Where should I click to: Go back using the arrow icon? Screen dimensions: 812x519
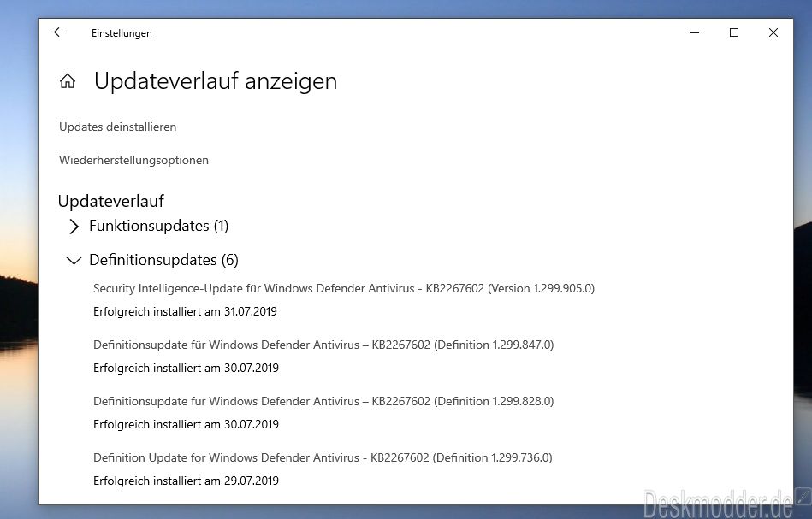(x=59, y=32)
